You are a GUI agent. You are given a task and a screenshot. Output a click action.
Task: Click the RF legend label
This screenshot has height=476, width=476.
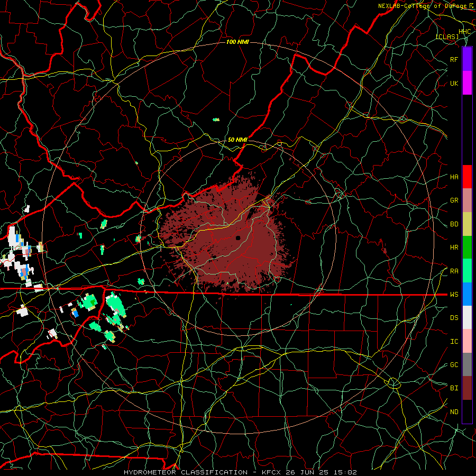click(454, 59)
